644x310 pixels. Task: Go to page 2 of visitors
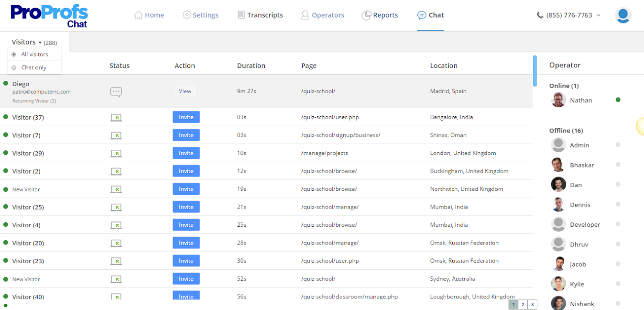[523, 305]
